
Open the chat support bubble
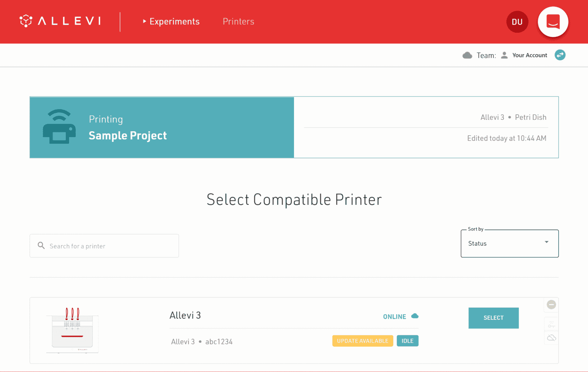click(x=553, y=22)
